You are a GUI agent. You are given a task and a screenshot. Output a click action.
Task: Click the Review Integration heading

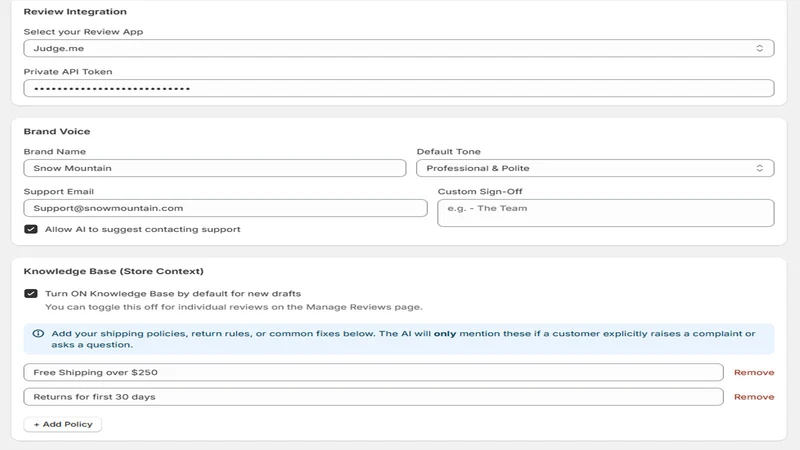click(x=75, y=12)
